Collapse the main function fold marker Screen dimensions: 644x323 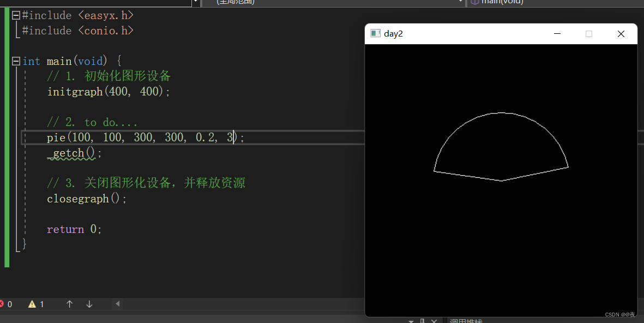pyautogui.click(x=15, y=61)
